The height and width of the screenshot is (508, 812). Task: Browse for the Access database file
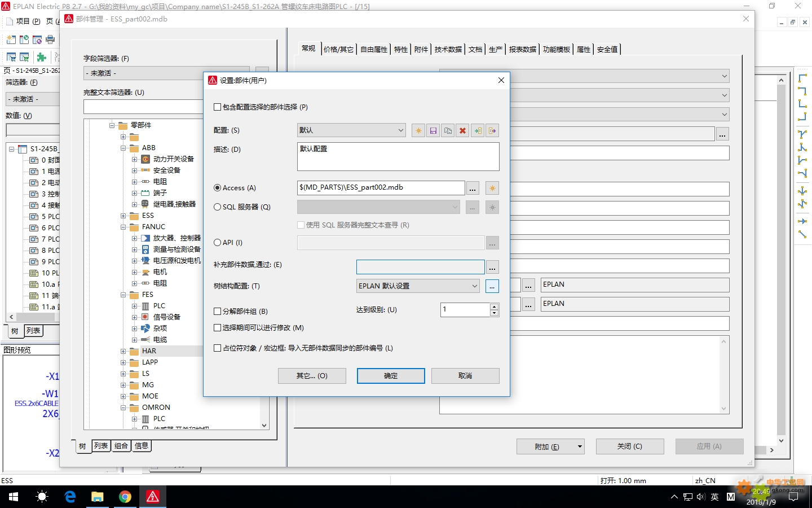coord(473,188)
